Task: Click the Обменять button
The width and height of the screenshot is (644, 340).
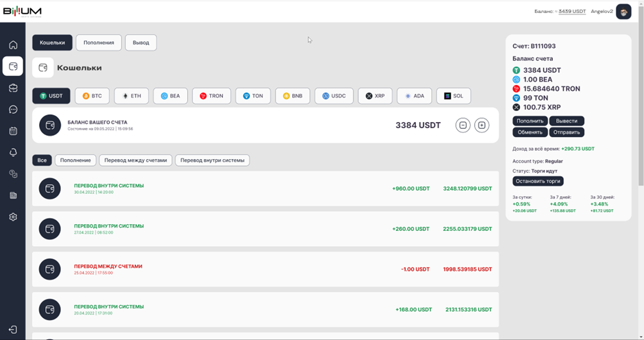Action: pyautogui.click(x=530, y=132)
